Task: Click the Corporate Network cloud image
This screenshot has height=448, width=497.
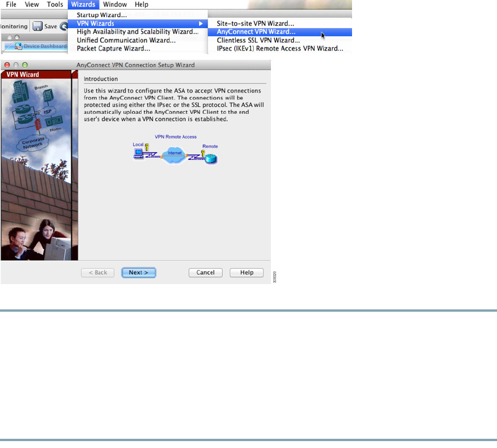Action: click(x=33, y=143)
